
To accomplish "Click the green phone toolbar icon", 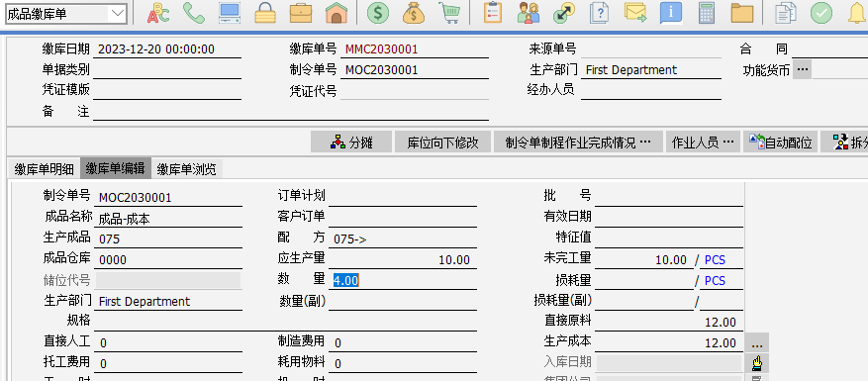I will [194, 13].
